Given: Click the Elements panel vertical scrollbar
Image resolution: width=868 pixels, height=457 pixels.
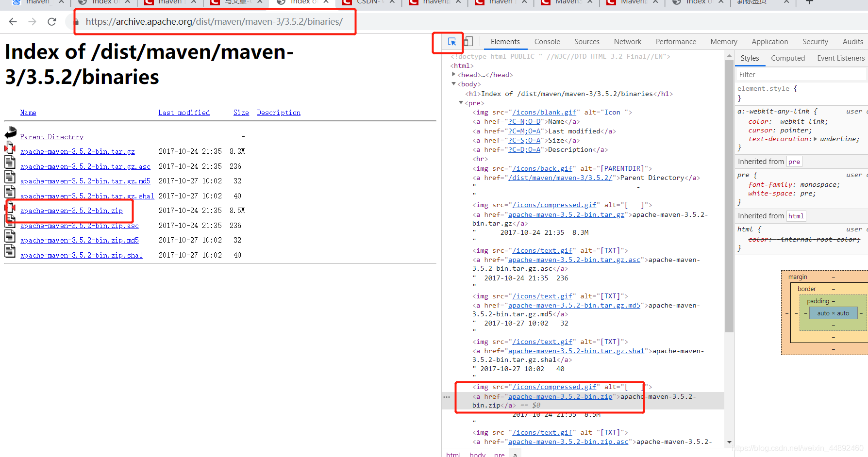Looking at the screenshot, I should pos(729,196).
